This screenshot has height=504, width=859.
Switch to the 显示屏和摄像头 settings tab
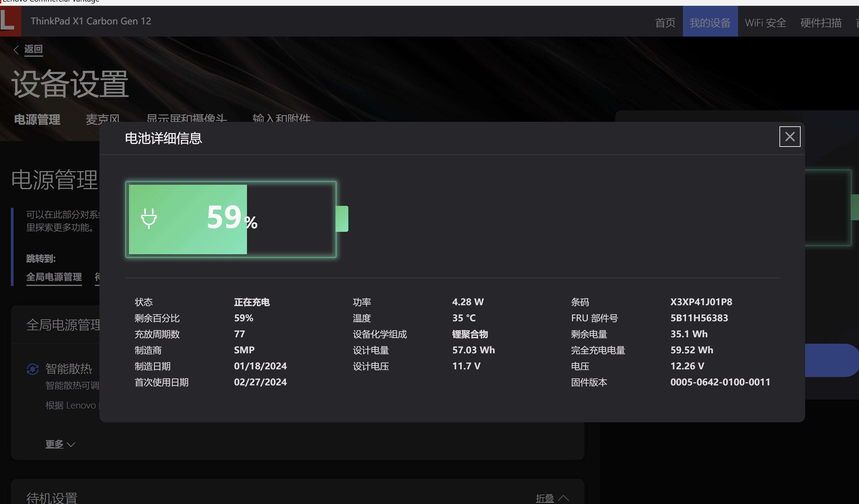click(x=187, y=118)
